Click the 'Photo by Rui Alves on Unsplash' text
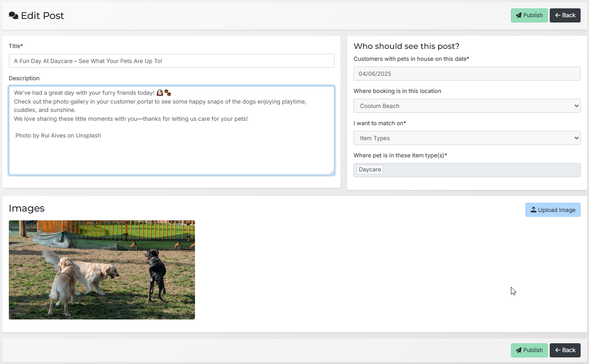589x364 pixels. (58, 136)
